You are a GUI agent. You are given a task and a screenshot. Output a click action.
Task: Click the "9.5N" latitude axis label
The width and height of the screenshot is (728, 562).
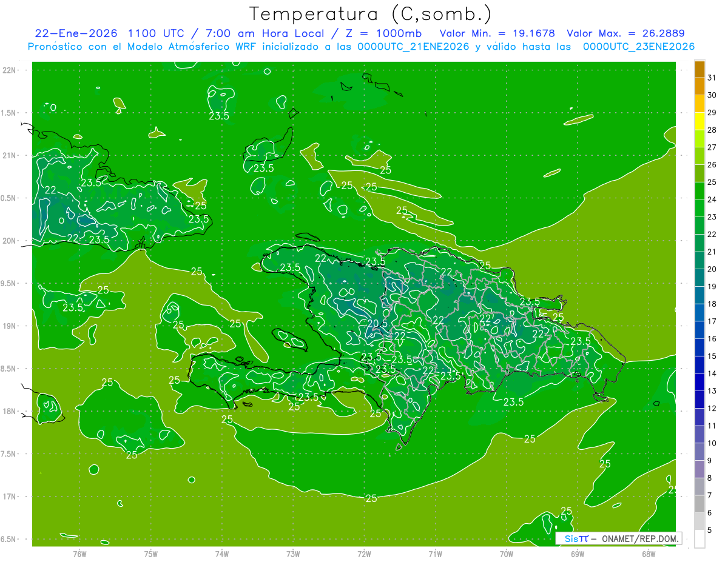[8, 283]
